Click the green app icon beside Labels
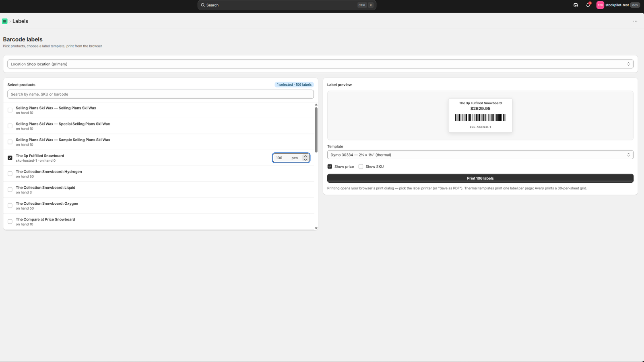644x362 pixels. (5, 21)
